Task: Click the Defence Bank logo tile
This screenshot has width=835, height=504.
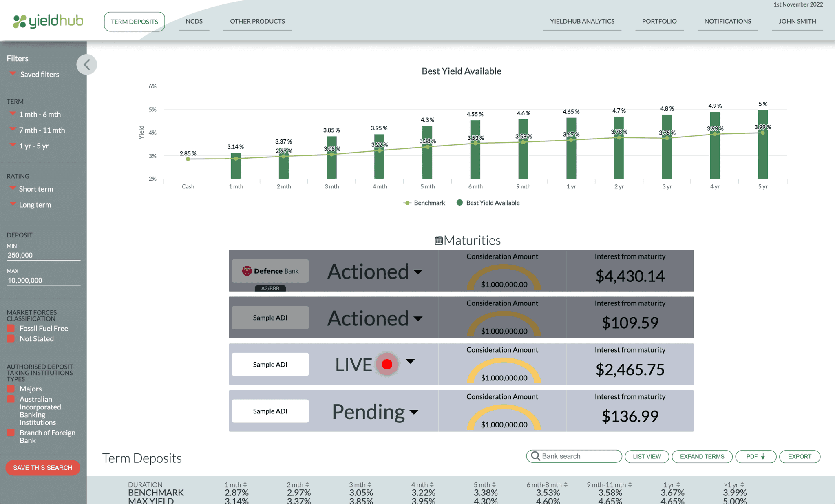Action: pos(270,271)
